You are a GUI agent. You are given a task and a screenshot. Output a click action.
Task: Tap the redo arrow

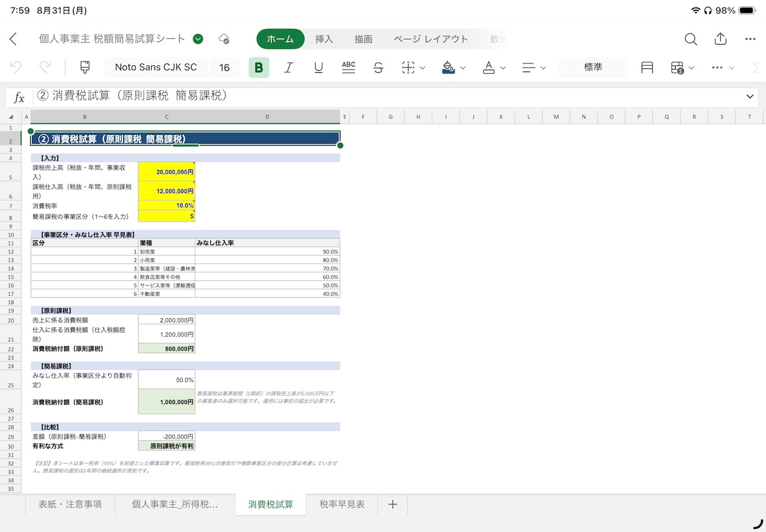point(45,68)
